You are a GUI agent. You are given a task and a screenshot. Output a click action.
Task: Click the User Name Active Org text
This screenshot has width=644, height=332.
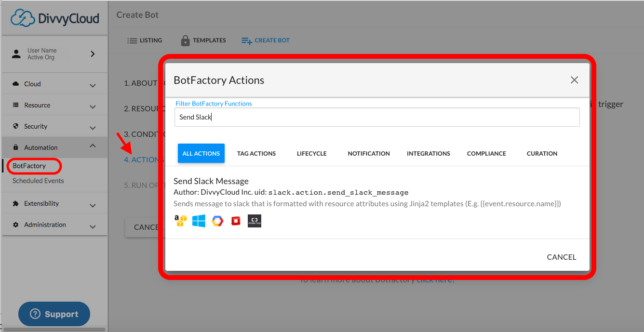(x=42, y=54)
